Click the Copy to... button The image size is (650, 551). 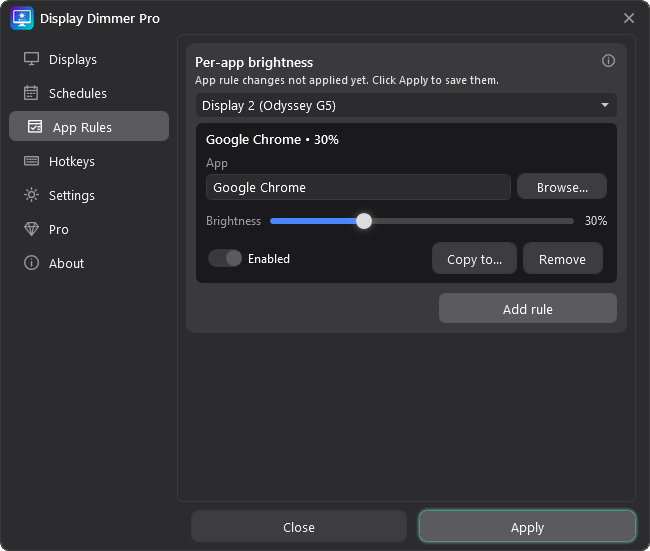coord(474,259)
